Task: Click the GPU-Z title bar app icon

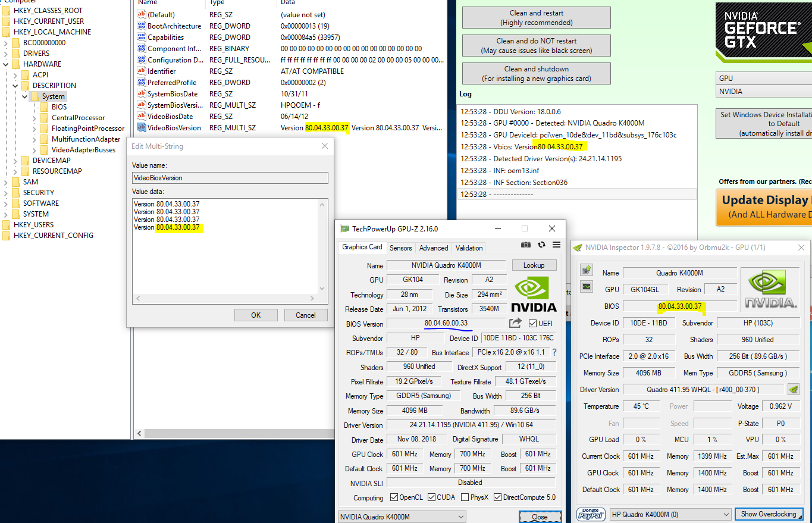Action: (344, 228)
